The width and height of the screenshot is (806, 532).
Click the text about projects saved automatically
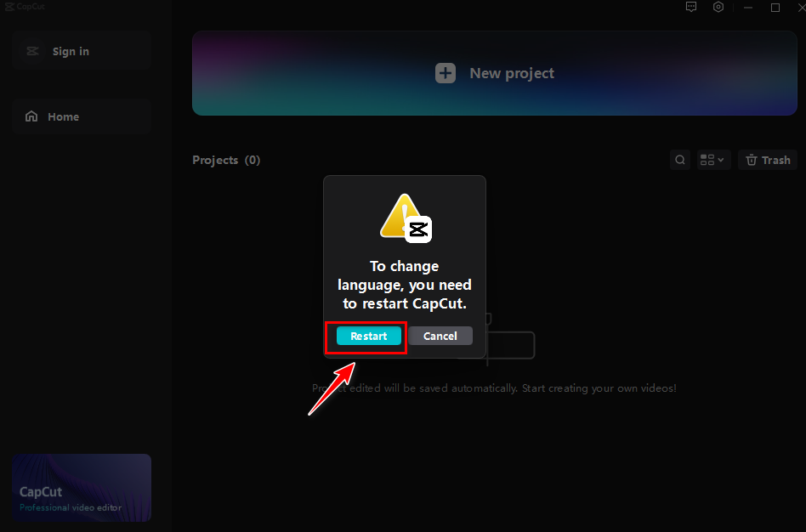pyautogui.click(x=494, y=388)
